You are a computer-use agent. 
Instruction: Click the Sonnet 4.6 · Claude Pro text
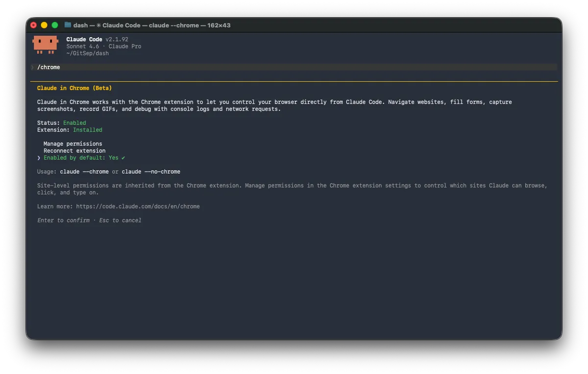click(104, 47)
